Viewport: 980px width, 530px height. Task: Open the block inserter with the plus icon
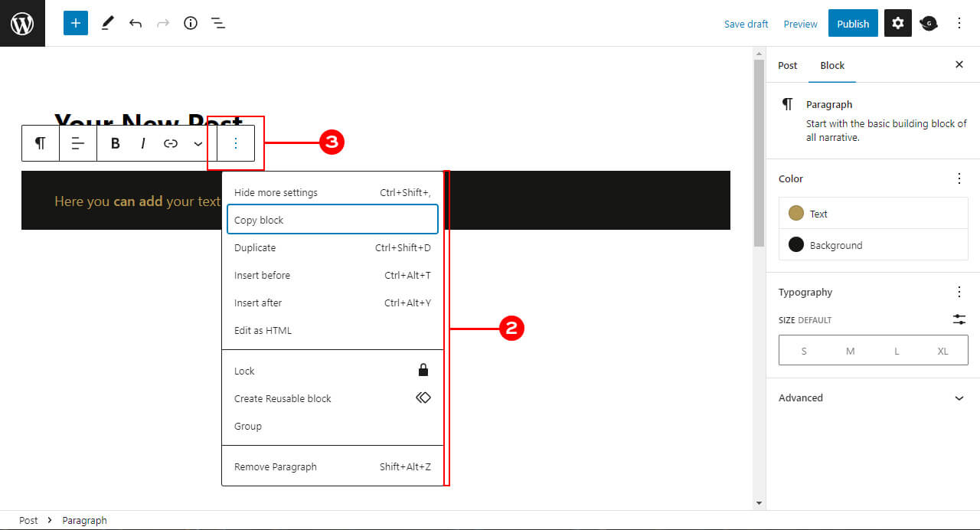coord(75,23)
